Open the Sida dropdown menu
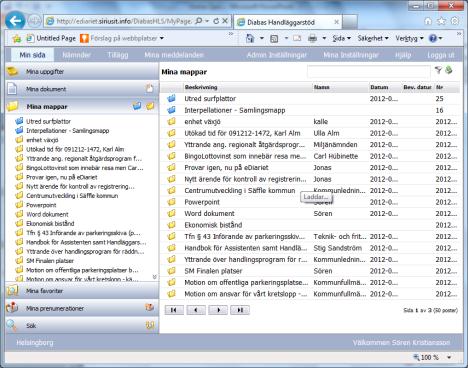The height and width of the screenshot is (368, 468). point(342,39)
